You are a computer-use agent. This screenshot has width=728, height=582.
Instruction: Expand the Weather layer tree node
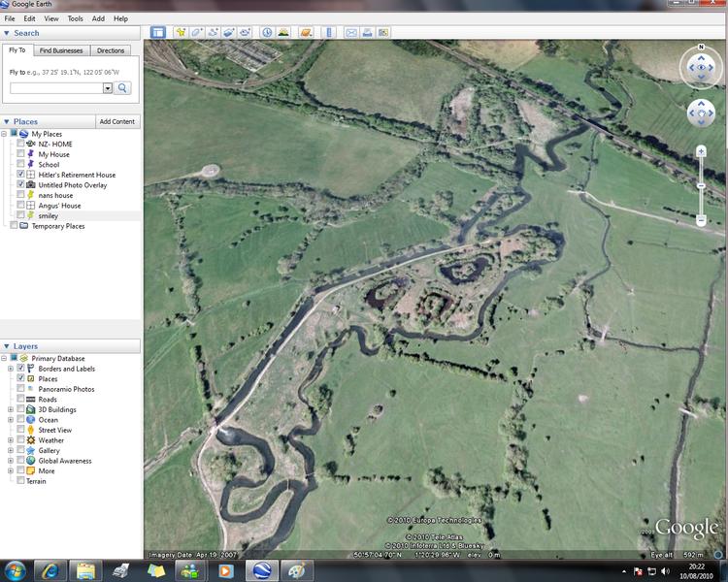(x=10, y=440)
